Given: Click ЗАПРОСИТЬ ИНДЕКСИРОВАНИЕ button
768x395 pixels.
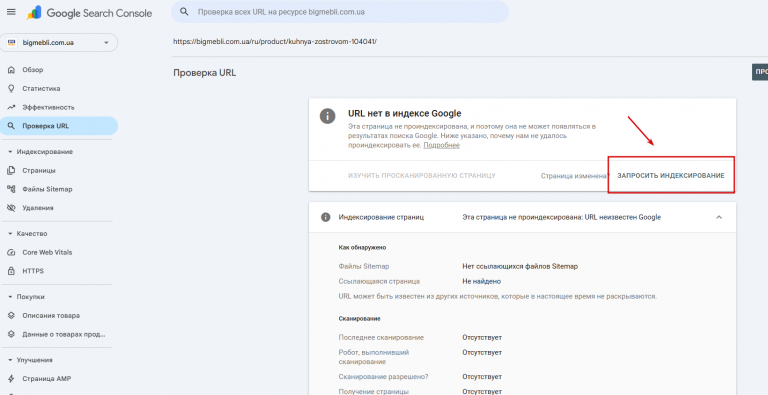Looking at the screenshot, I should [x=671, y=175].
